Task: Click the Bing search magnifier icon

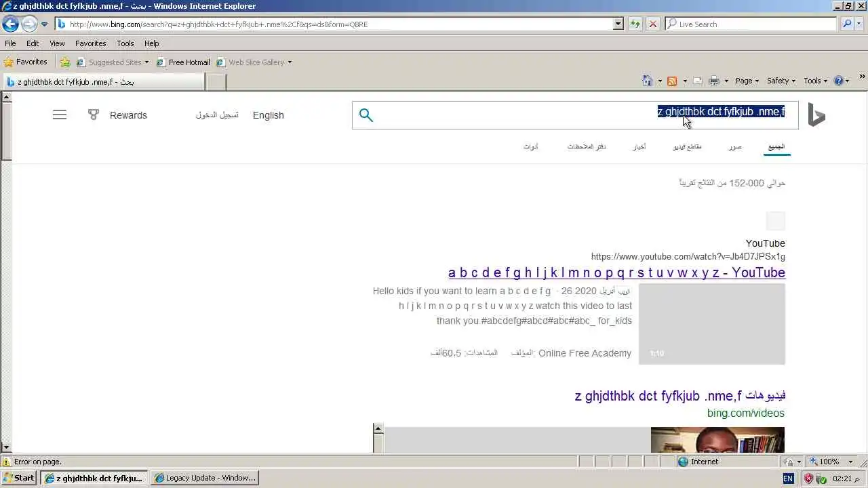Action: point(366,115)
